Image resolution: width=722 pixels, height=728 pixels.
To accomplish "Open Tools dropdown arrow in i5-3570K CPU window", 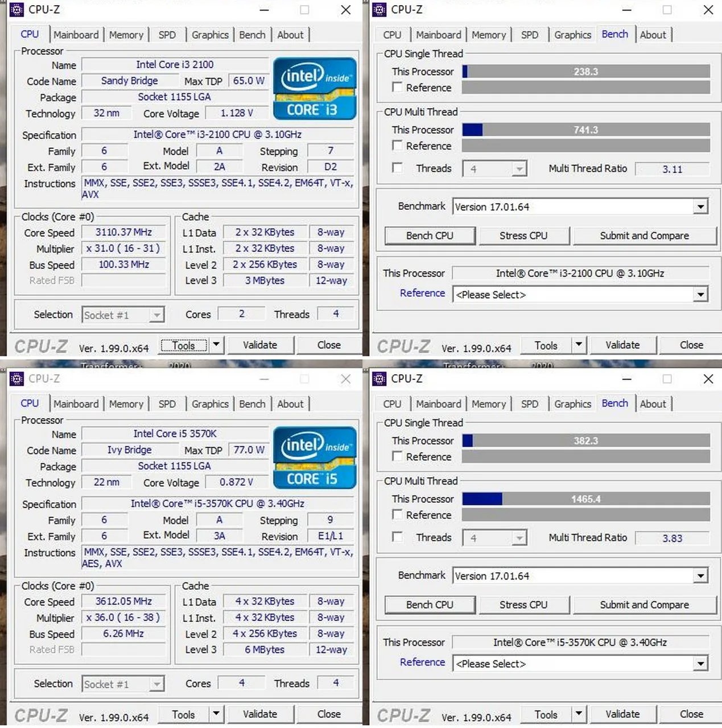I will coord(216,714).
